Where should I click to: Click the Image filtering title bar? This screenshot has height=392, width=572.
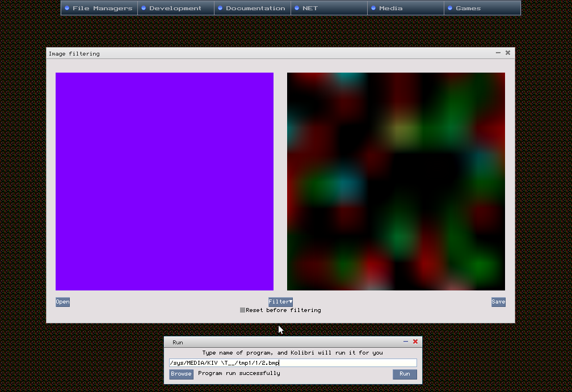(255, 53)
